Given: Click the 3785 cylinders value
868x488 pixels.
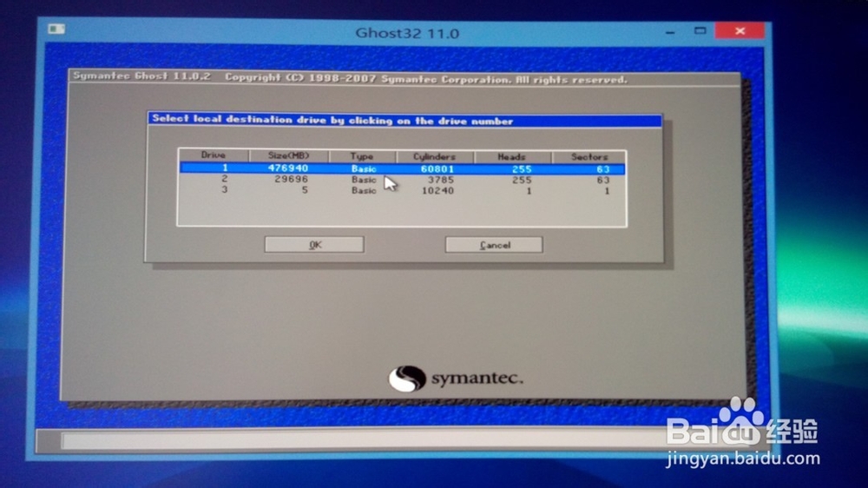Looking at the screenshot, I should (441, 180).
